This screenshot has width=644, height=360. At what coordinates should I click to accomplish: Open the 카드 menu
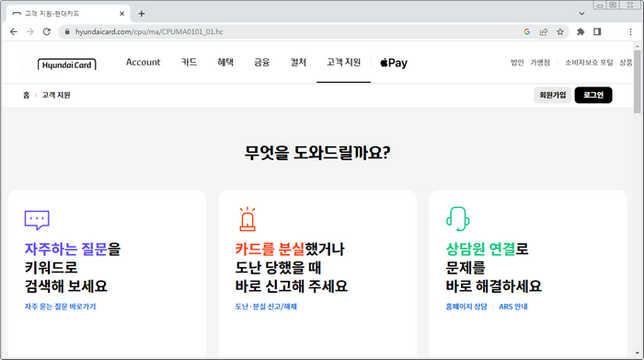click(189, 62)
